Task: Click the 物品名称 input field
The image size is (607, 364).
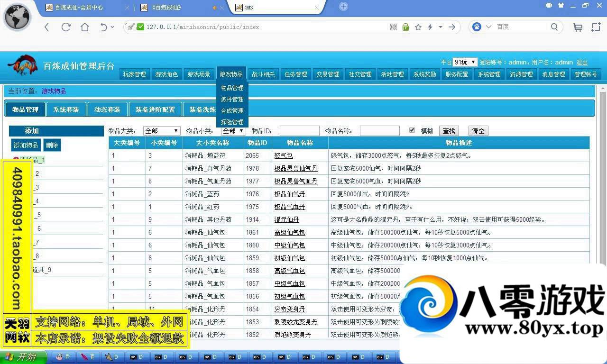Action: 380,131
